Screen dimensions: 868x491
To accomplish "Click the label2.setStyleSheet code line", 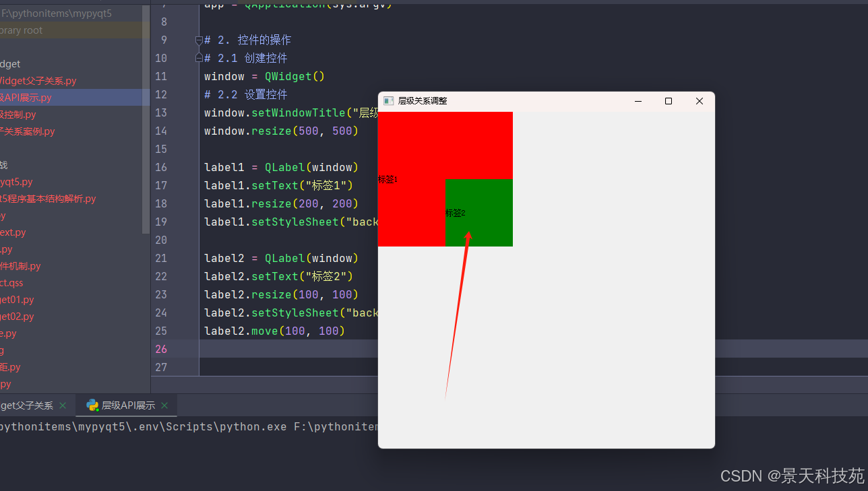I will pyautogui.click(x=291, y=313).
